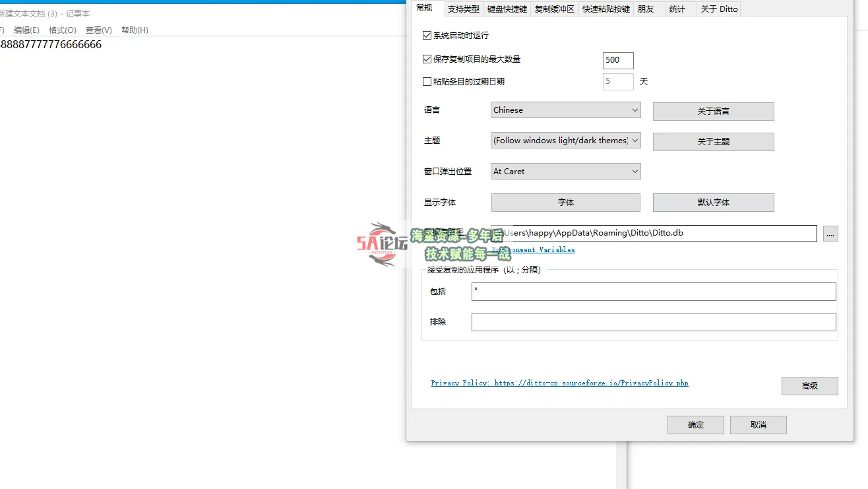
Task: Open the 快速粘贴按键 tab
Action: pos(605,9)
